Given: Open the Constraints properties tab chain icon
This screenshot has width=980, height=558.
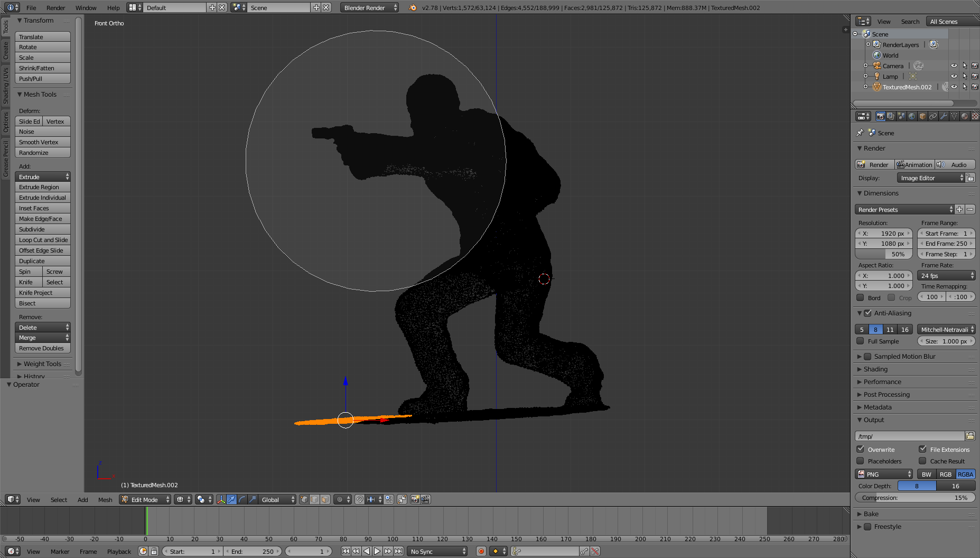Looking at the screenshot, I should 933,116.
